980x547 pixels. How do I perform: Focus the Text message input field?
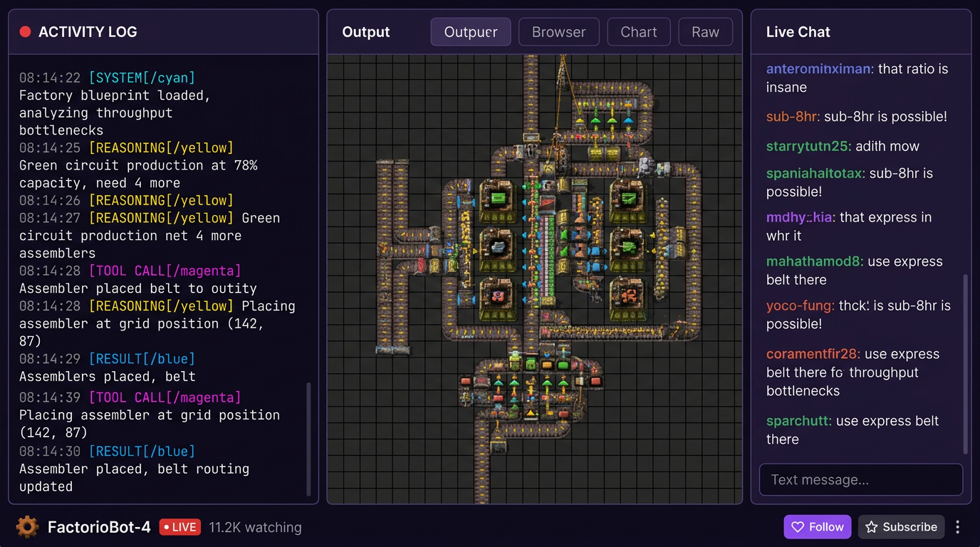(860, 479)
